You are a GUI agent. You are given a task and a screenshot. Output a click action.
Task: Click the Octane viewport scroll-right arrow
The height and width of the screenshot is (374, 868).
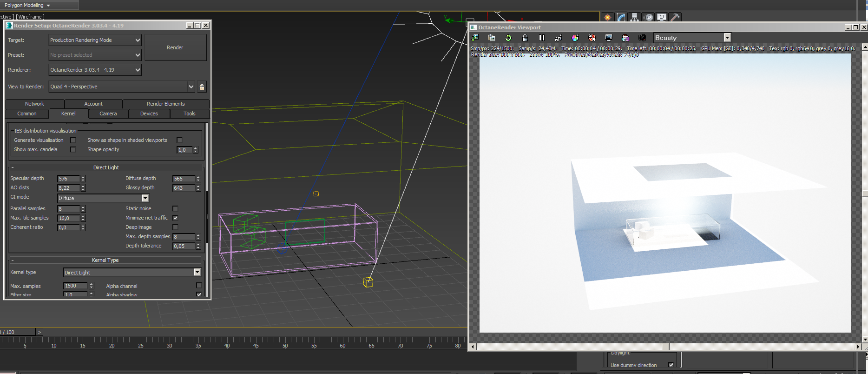[858, 347]
